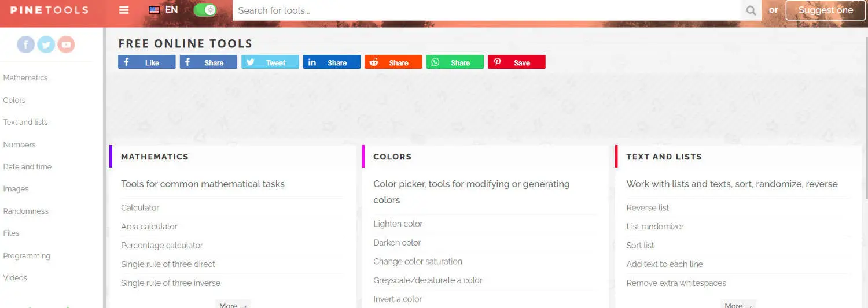Save page to Pinterest
868x308 pixels.
click(517, 62)
